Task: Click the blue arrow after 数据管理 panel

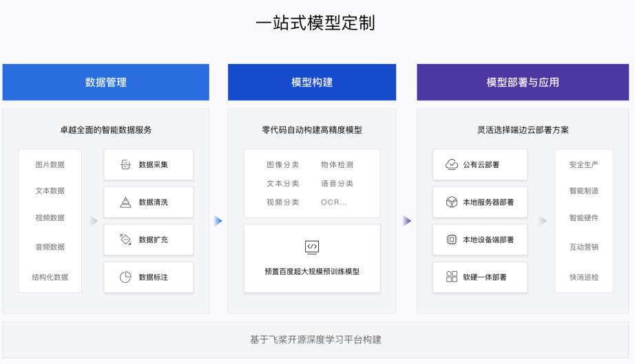Action: click(x=218, y=221)
